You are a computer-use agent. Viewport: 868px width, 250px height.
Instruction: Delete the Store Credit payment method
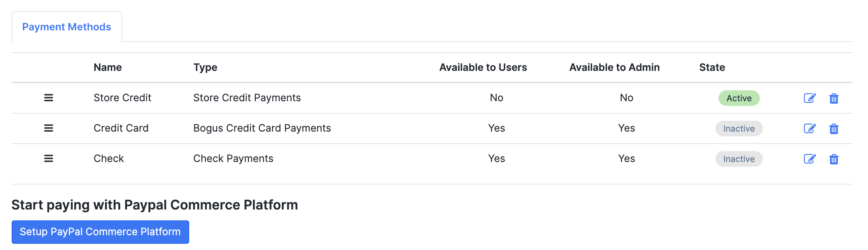[x=834, y=99]
